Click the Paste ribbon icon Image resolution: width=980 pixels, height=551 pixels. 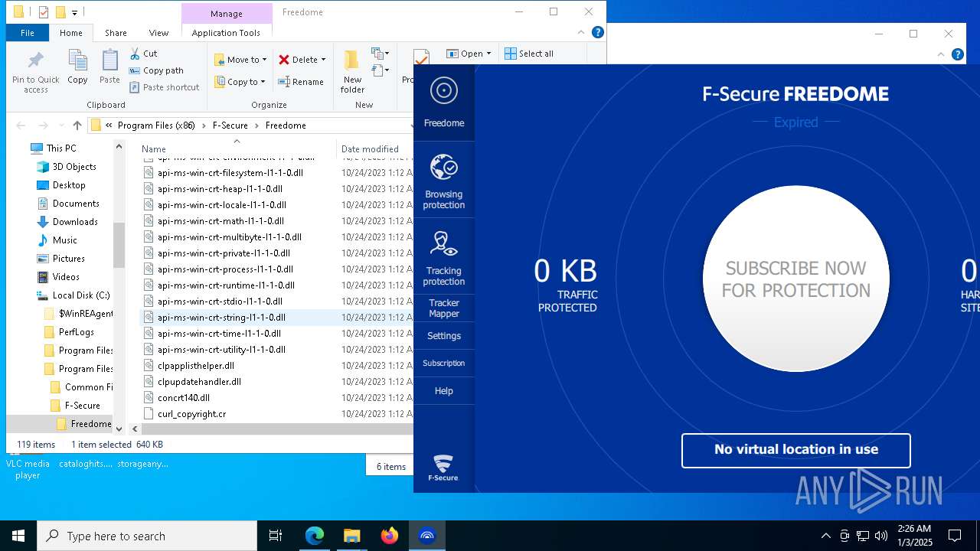point(109,67)
